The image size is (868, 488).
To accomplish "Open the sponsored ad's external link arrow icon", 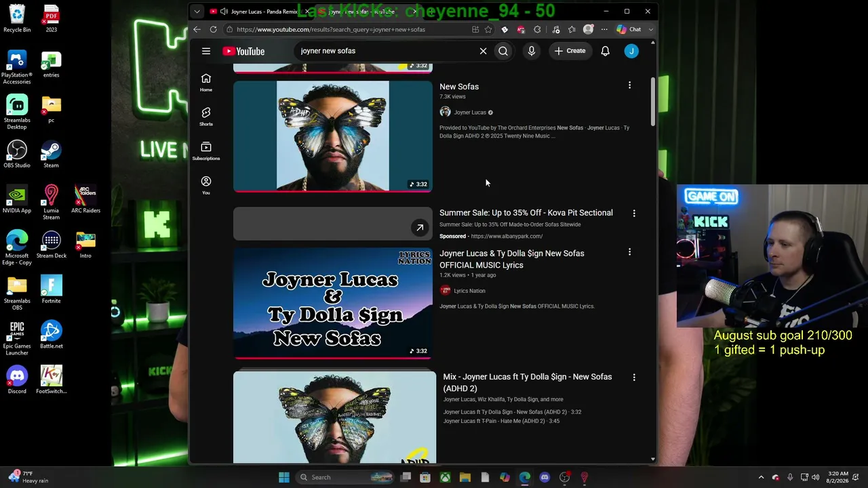I will tap(420, 228).
